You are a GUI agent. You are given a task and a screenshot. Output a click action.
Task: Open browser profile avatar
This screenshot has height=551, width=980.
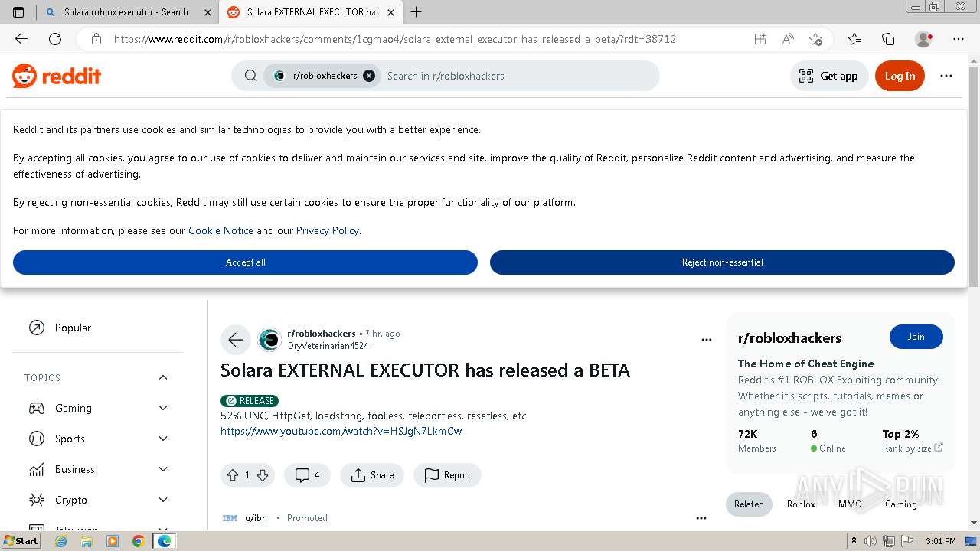click(924, 39)
